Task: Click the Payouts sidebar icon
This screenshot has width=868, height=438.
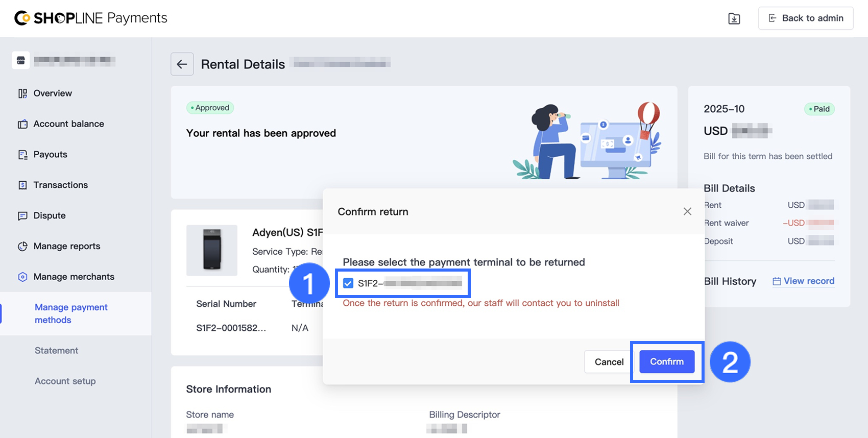Action: [x=22, y=155]
